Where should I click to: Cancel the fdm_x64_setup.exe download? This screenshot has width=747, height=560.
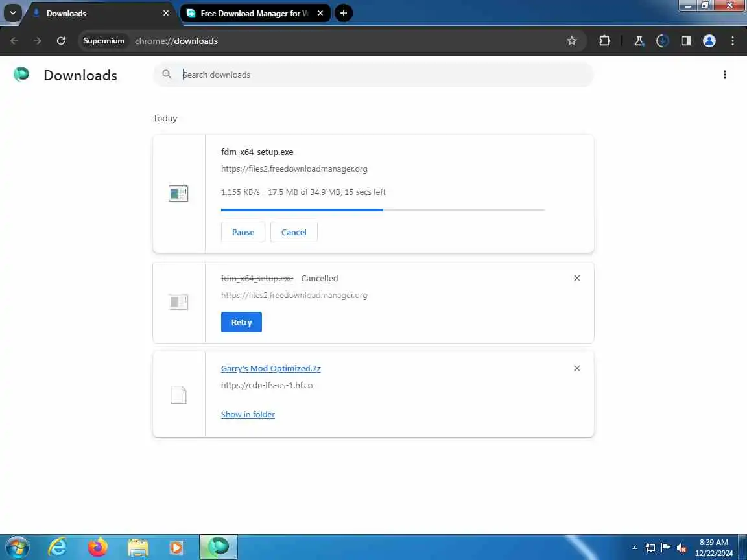pyautogui.click(x=294, y=232)
